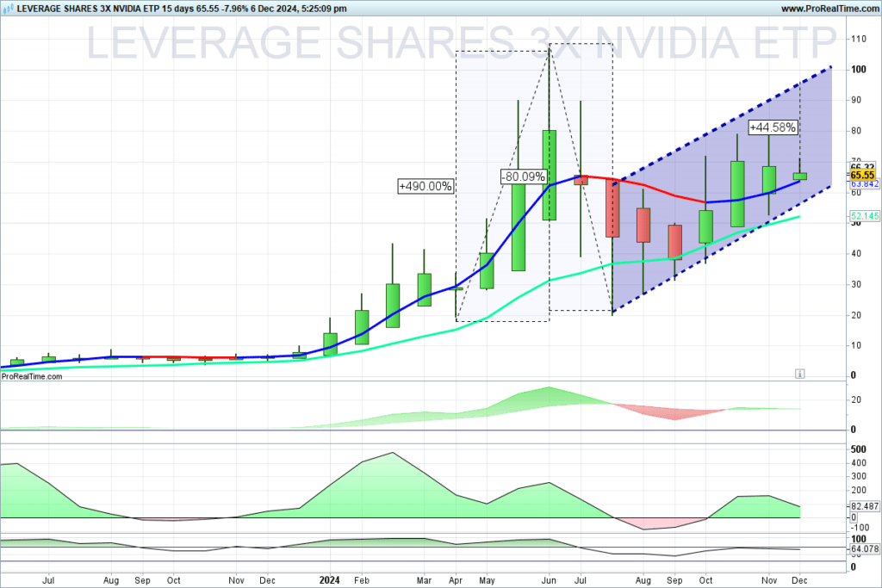Click the Feb label on time axis

[x=362, y=580]
